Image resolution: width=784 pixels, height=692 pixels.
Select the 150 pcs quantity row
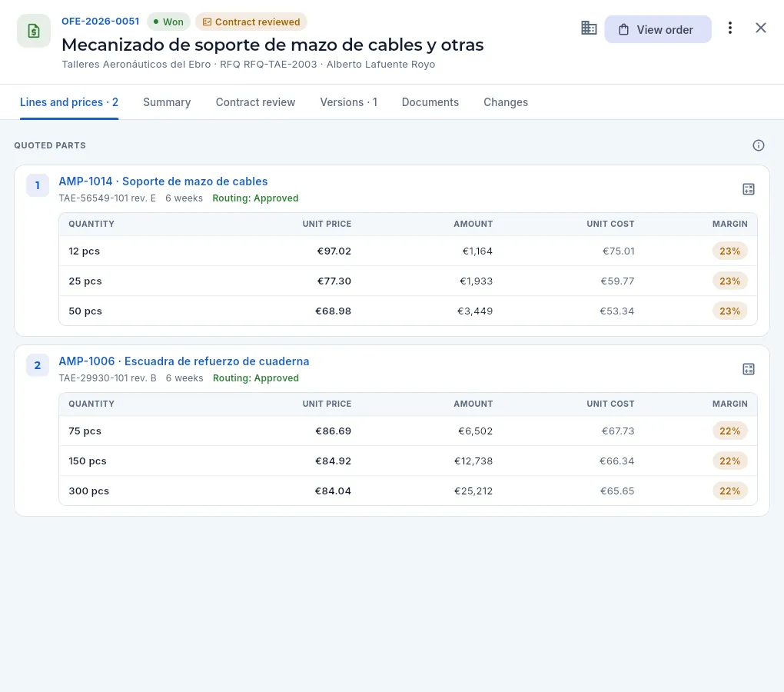click(408, 461)
